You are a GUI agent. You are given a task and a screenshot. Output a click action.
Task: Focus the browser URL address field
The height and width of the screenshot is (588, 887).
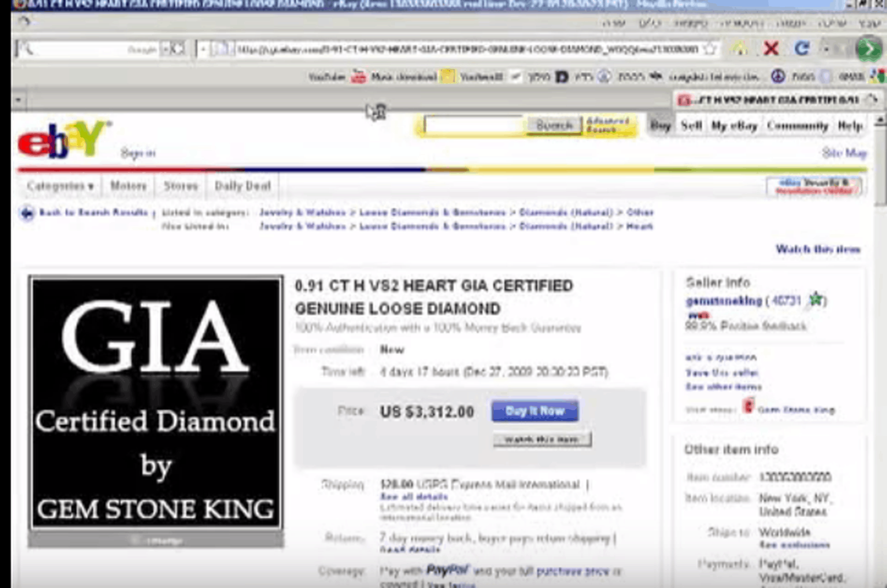point(467,49)
